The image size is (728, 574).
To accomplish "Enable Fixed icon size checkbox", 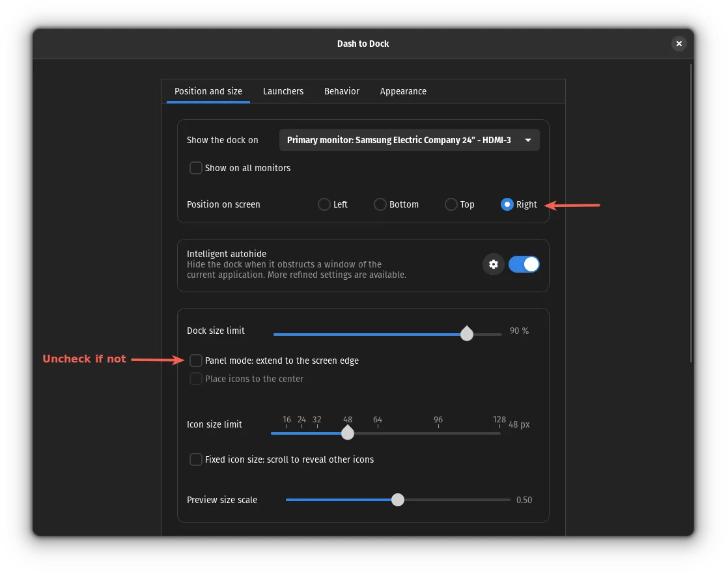I will tap(196, 459).
